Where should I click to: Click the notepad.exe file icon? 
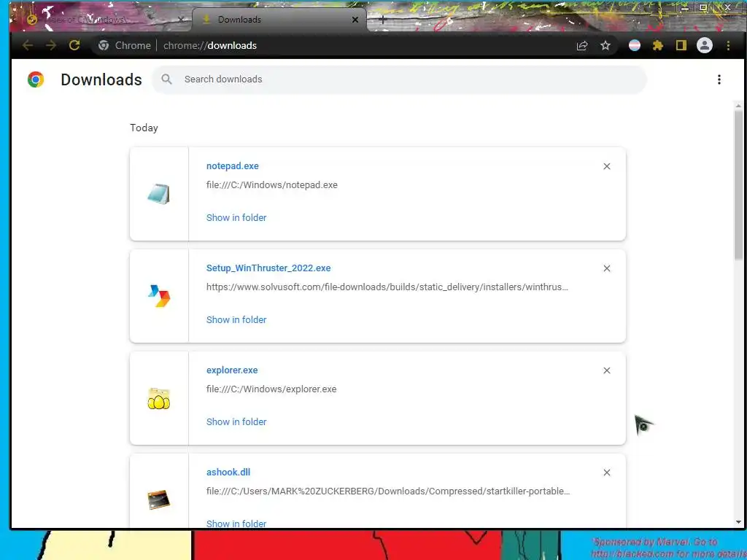coord(158,194)
